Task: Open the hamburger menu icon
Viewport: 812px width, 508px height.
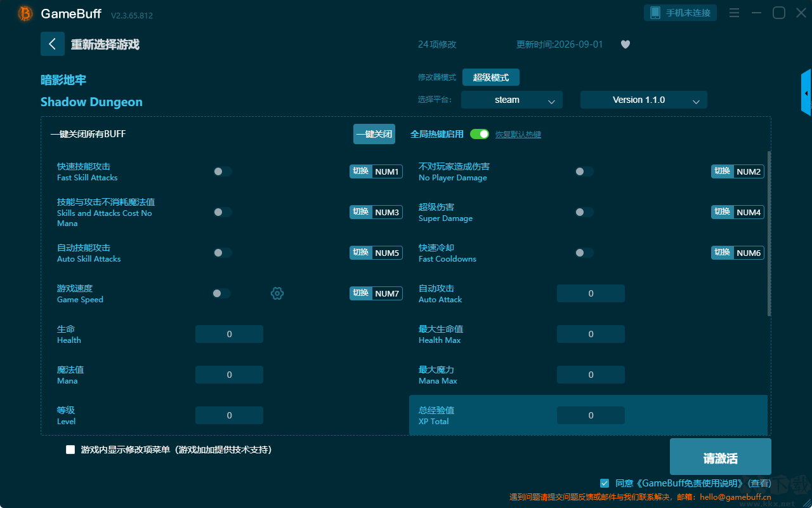Action: [x=734, y=13]
